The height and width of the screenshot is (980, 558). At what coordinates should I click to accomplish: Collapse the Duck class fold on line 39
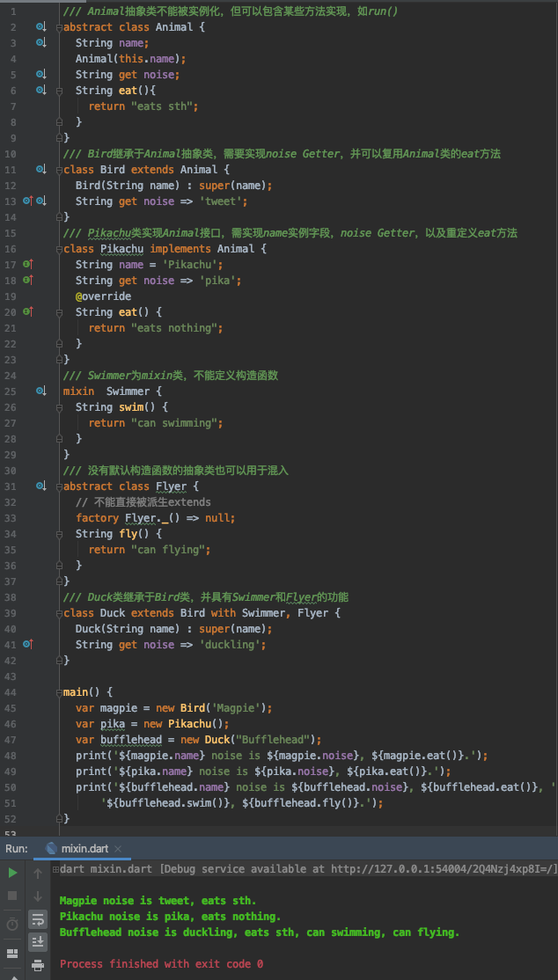pyautogui.click(x=59, y=612)
